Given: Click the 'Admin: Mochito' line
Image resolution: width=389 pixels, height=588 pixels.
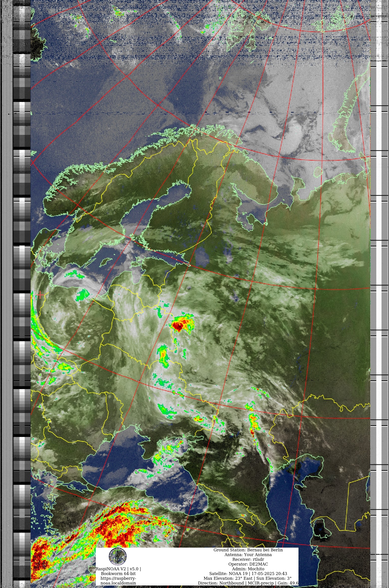Looking at the screenshot, I should coord(248,569).
